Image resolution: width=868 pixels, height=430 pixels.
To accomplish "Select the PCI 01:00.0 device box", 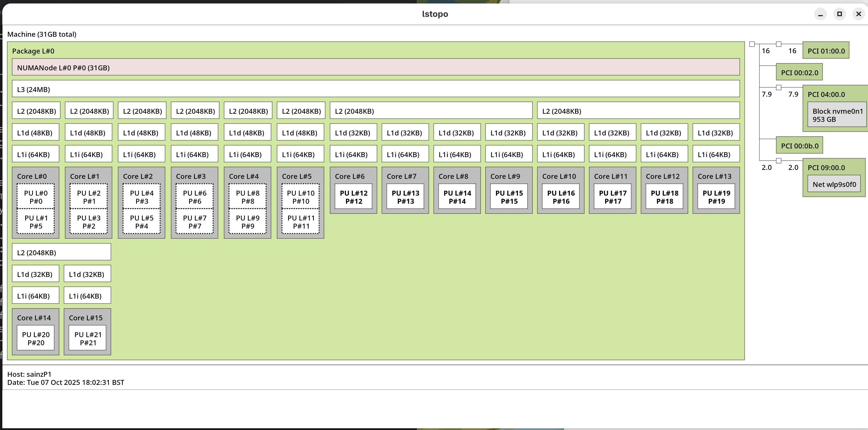I will 825,51.
